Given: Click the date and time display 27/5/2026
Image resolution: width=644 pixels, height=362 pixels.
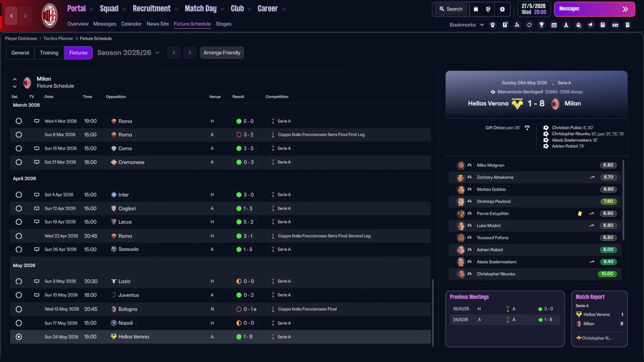Looking at the screenshot, I should click(x=533, y=9).
